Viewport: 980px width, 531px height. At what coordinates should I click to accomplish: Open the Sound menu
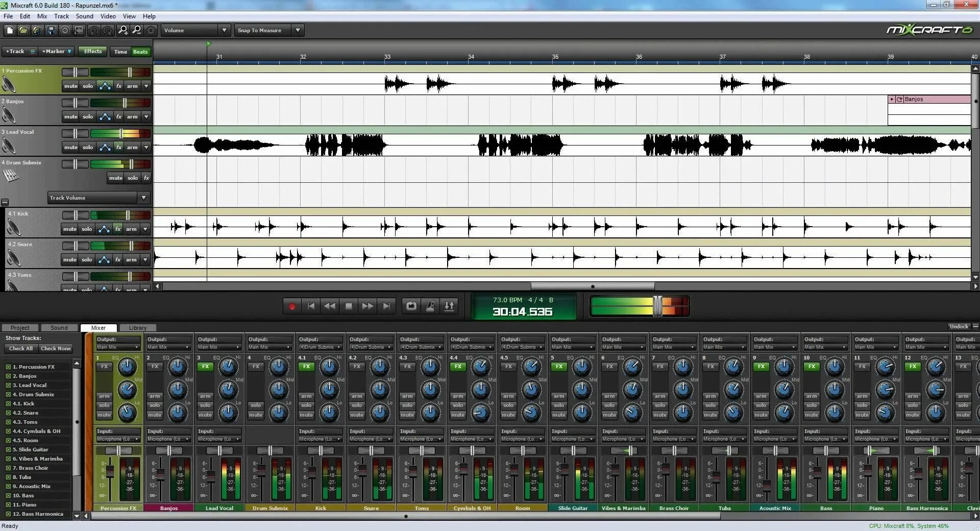85,16
